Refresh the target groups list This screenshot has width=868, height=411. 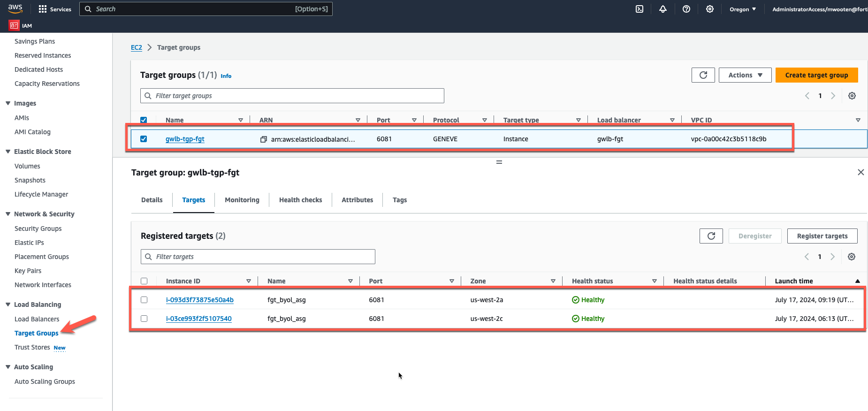[703, 75]
